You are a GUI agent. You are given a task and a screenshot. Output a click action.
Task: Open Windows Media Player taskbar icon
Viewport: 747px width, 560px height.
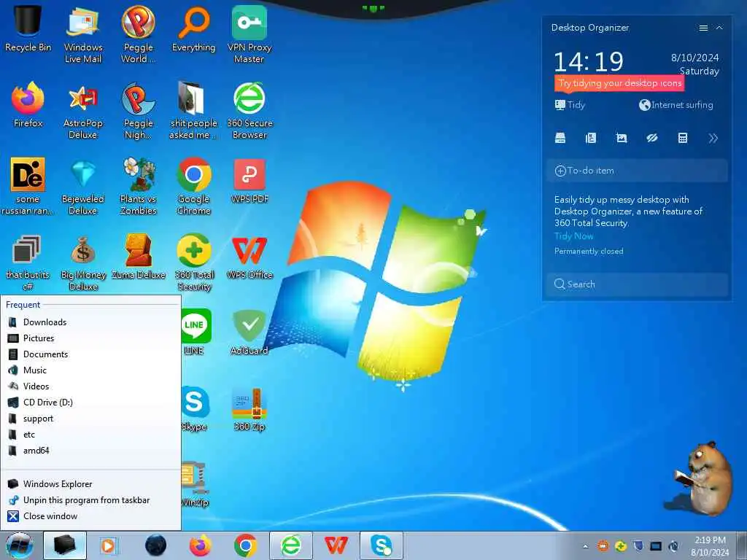pyautogui.click(x=109, y=545)
